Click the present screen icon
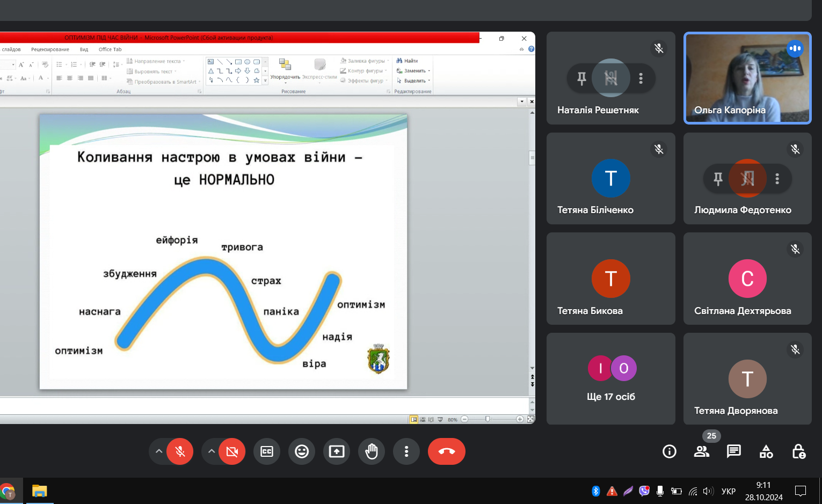 pyautogui.click(x=337, y=451)
